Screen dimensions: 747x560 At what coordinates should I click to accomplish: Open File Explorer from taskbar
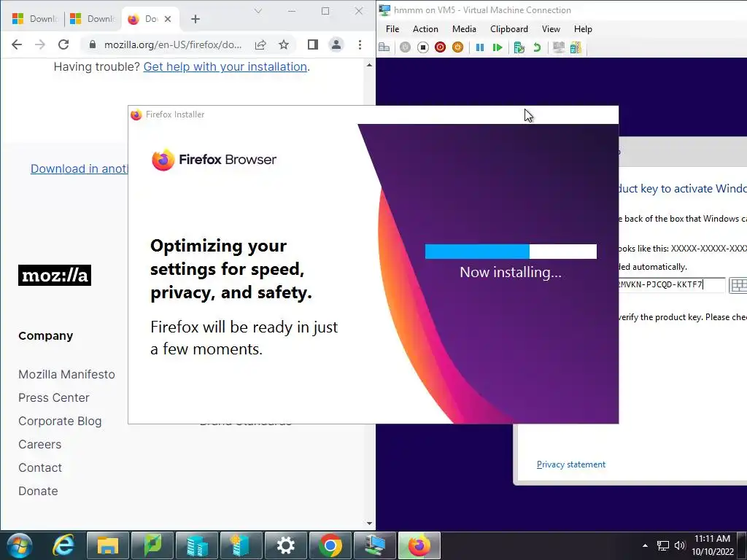[x=108, y=545]
